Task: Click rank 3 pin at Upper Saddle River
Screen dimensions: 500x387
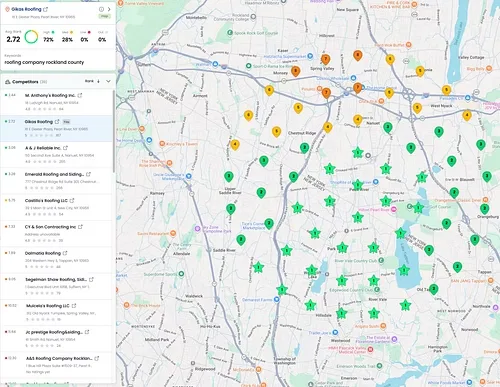Action: coord(229,177)
